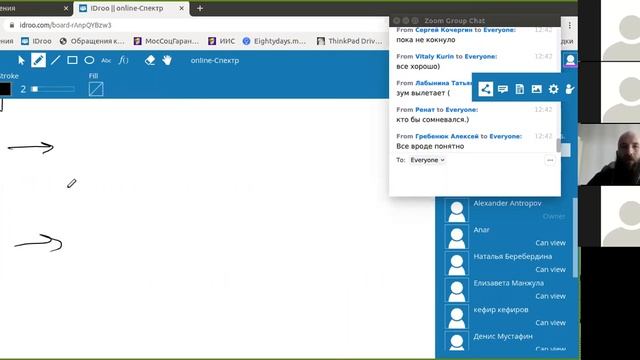This screenshot has width=640, height=360.
Task: Click avatar of Наталья Беребердина
Action: point(456,263)
